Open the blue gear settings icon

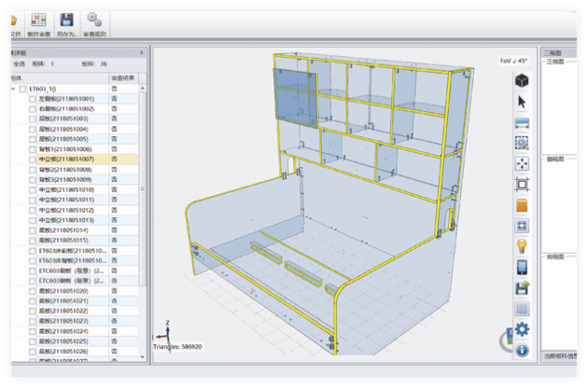coord(523,329)
